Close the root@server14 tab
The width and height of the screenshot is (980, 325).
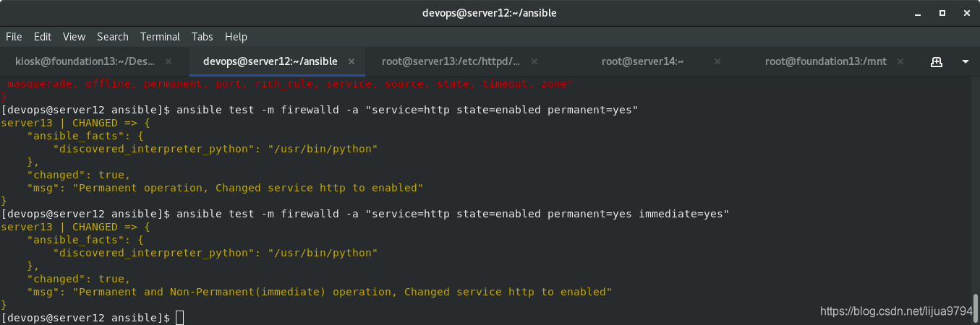(x=719, y=61)
